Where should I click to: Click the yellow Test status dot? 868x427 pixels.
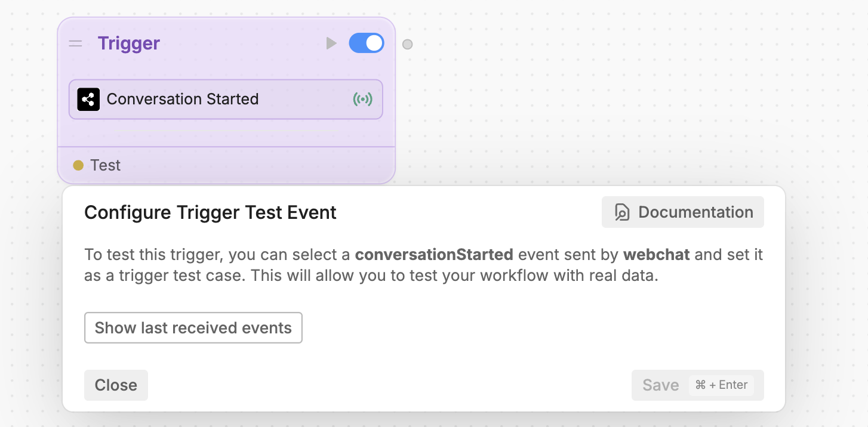coord(78,165)
